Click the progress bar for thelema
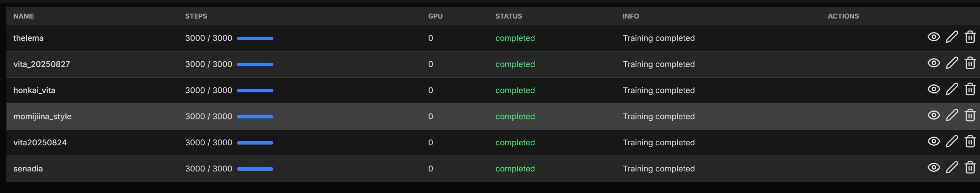 point(255,39)
